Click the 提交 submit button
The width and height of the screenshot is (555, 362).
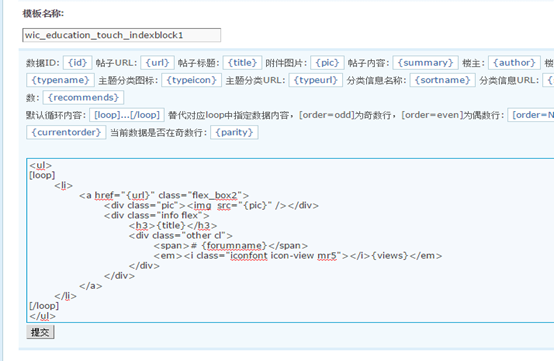40,332
